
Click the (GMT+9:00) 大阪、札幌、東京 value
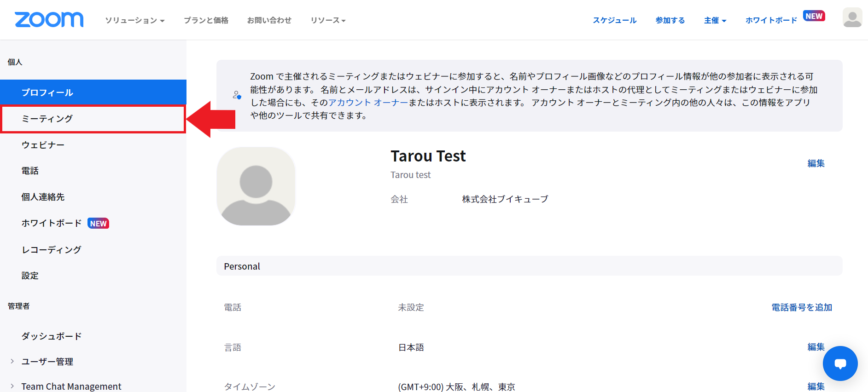456,387
